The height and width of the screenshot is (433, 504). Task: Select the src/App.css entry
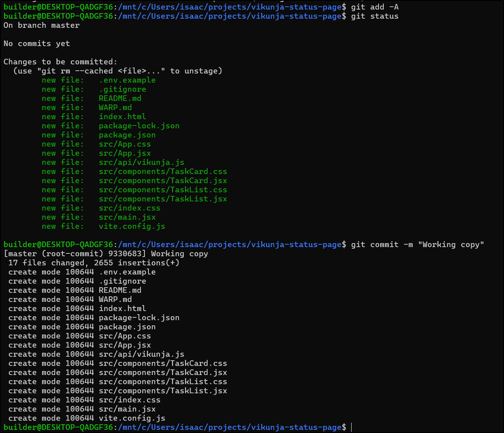125,144
